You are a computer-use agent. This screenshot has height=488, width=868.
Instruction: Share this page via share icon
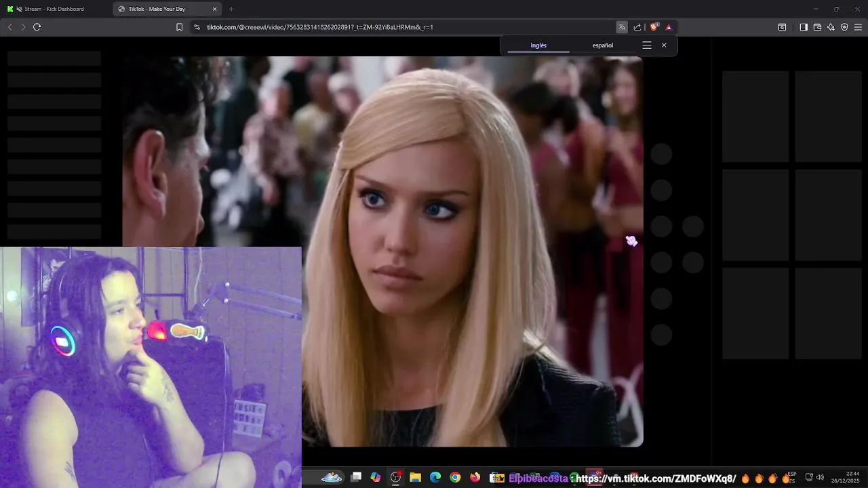click(x=637, y=27)
